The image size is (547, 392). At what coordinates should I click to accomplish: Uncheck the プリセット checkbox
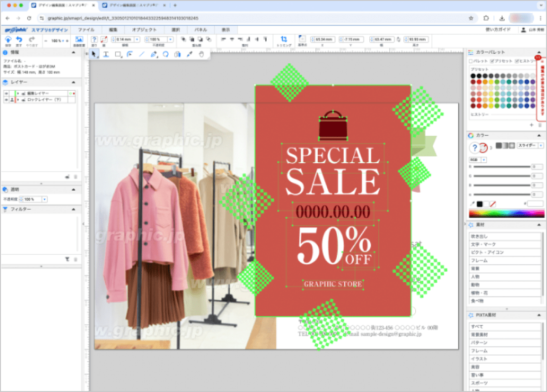tap(492, 61)
